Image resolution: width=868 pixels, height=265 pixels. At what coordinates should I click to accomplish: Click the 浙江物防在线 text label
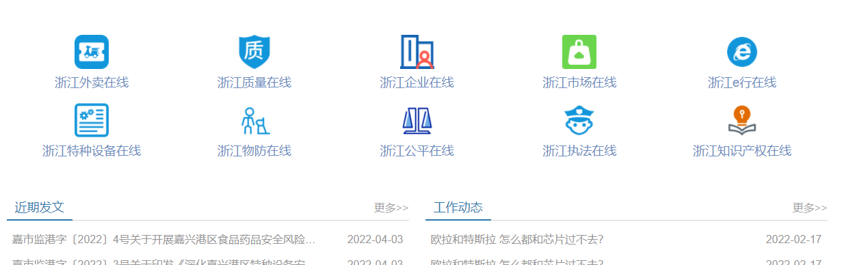tap(254, 151)
